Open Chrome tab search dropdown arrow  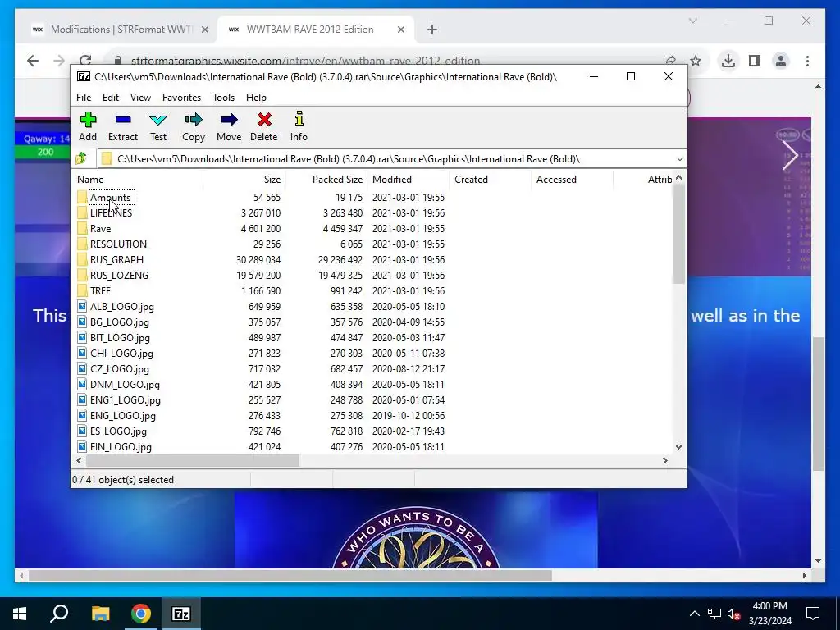pos(692,21)
